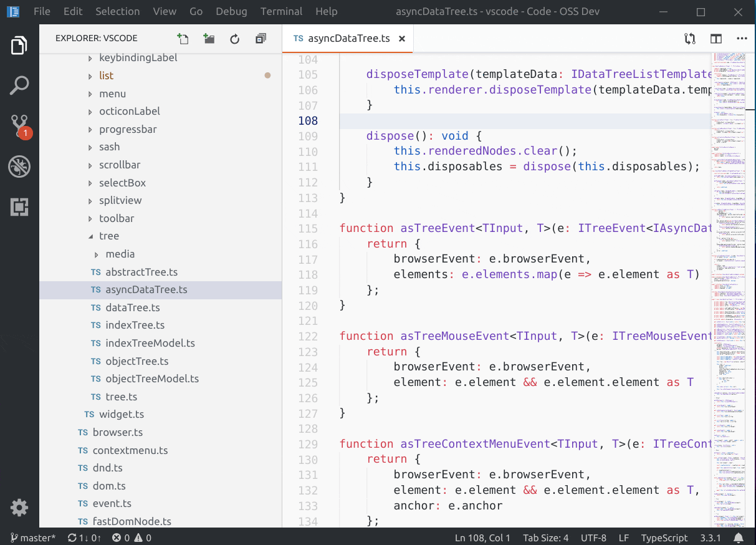Toggle split editor layout button
This screenshot has width=756, height=545.
pos(716,39)
